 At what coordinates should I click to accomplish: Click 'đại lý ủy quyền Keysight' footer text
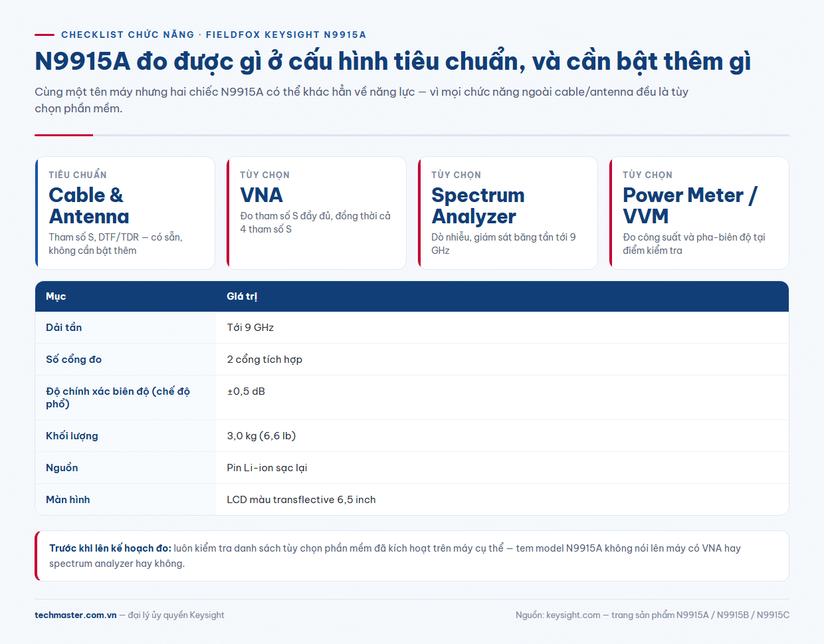176,615
